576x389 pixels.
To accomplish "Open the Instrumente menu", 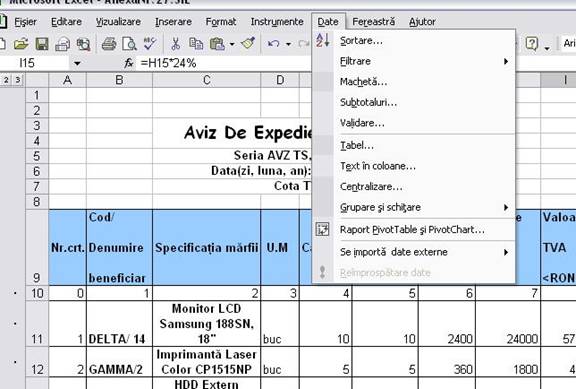I will coord(277,22).
